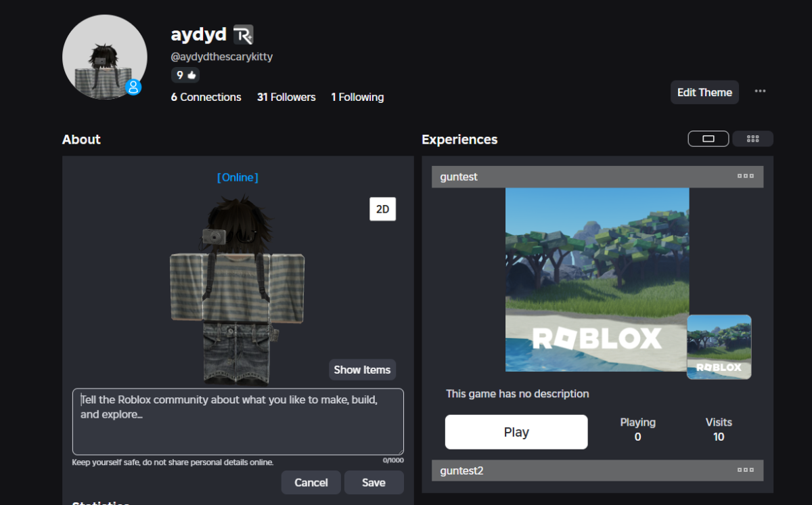Toggle avatar to 2D view

[x=382, y=209]
